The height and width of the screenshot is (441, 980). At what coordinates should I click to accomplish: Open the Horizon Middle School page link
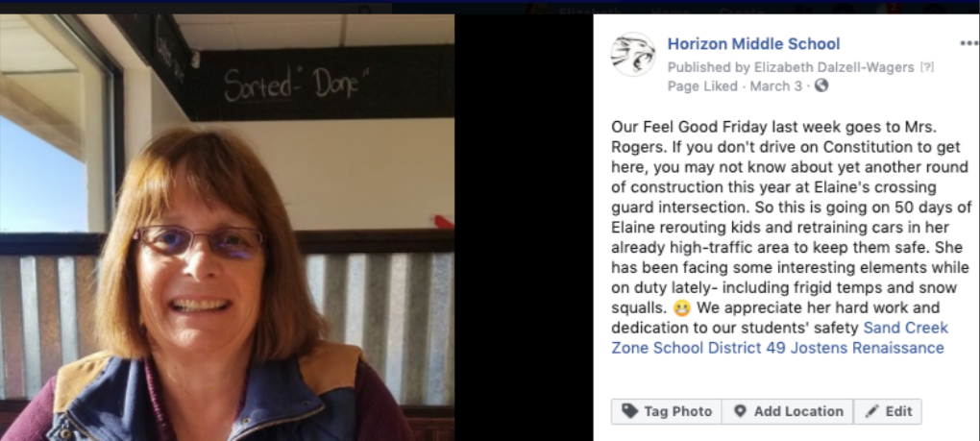(x=754, y=44)
